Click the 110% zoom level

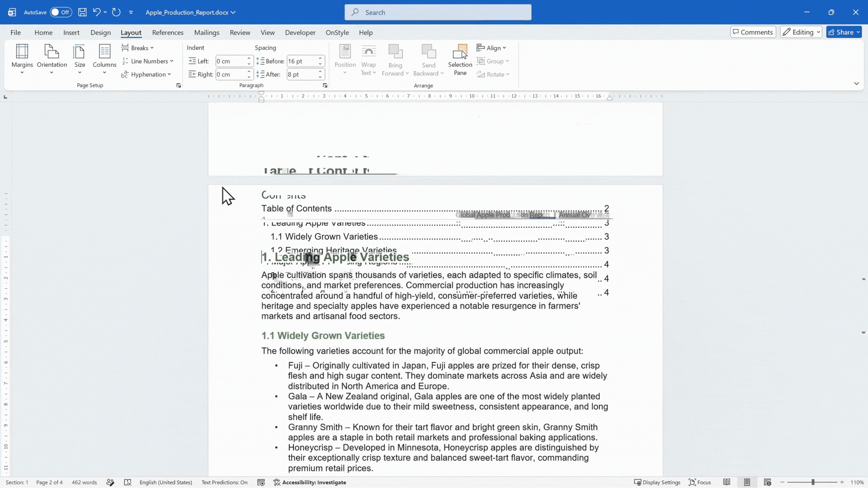[x=857, y=482]
